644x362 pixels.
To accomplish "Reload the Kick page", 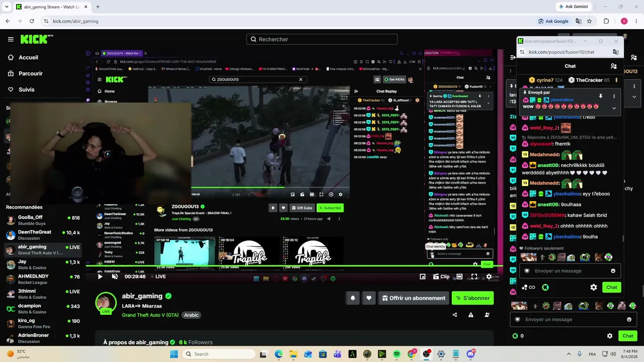I will pyautogui.click(x=32, y=21).
